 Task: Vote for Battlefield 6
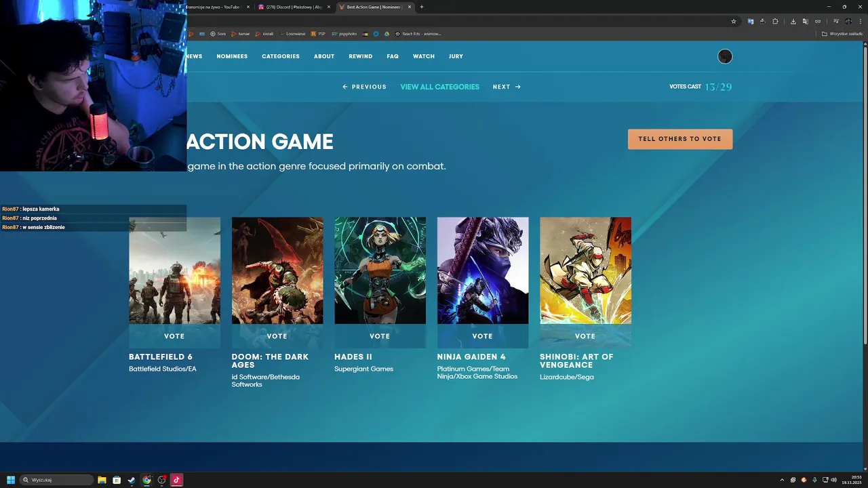click(x=174, y=336)
